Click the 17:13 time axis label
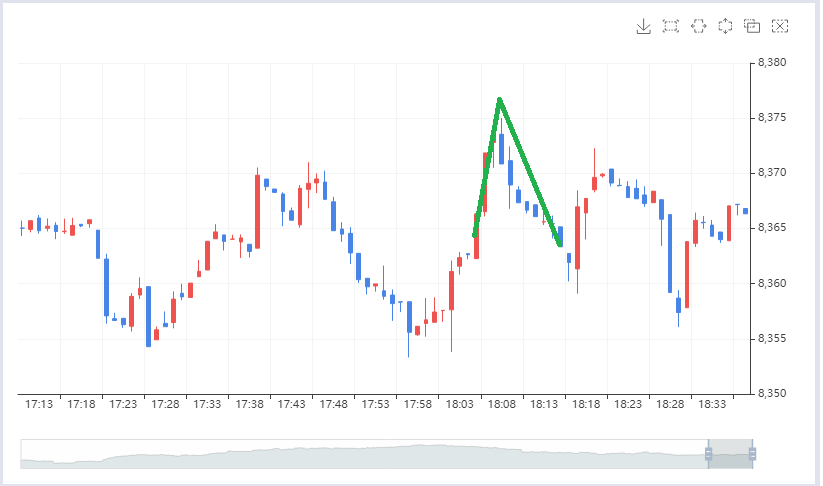The height and width of the screenshot is (486, 823). point(39,404)
